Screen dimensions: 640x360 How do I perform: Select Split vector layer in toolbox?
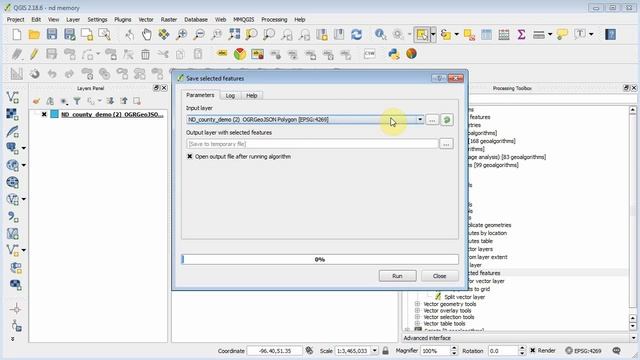464,297
